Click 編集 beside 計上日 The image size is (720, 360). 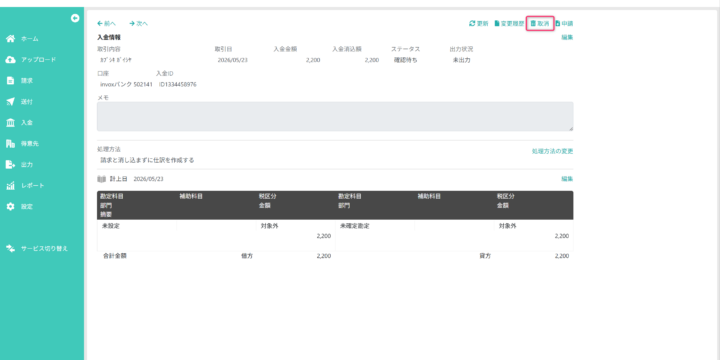[x=567, y=179]
